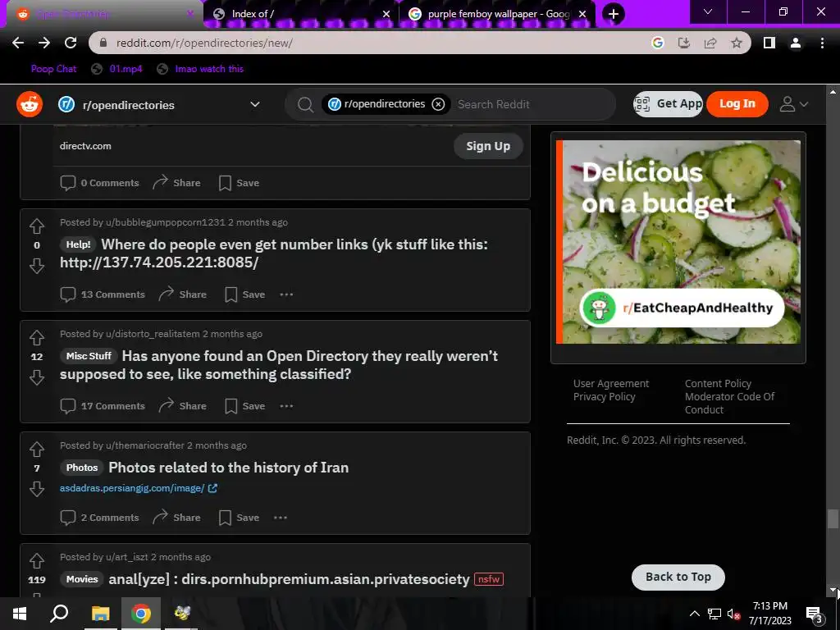This screenshot has width=840, height=630.
Task: Click the install app icon in address bar
Action: 684,43
